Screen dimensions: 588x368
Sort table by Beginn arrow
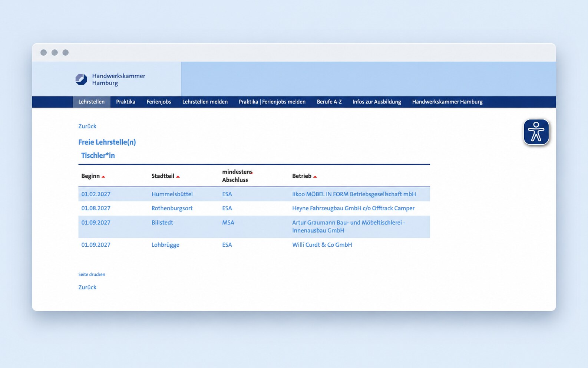click(x=103, y=177)
